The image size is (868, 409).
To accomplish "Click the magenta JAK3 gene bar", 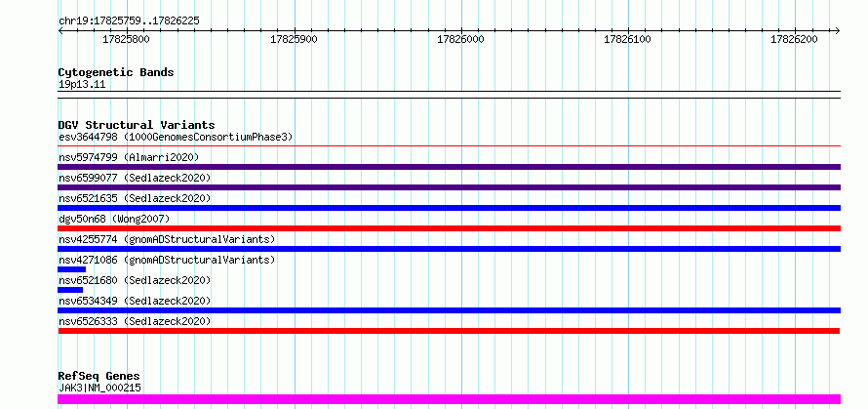I will pos(450,399).
